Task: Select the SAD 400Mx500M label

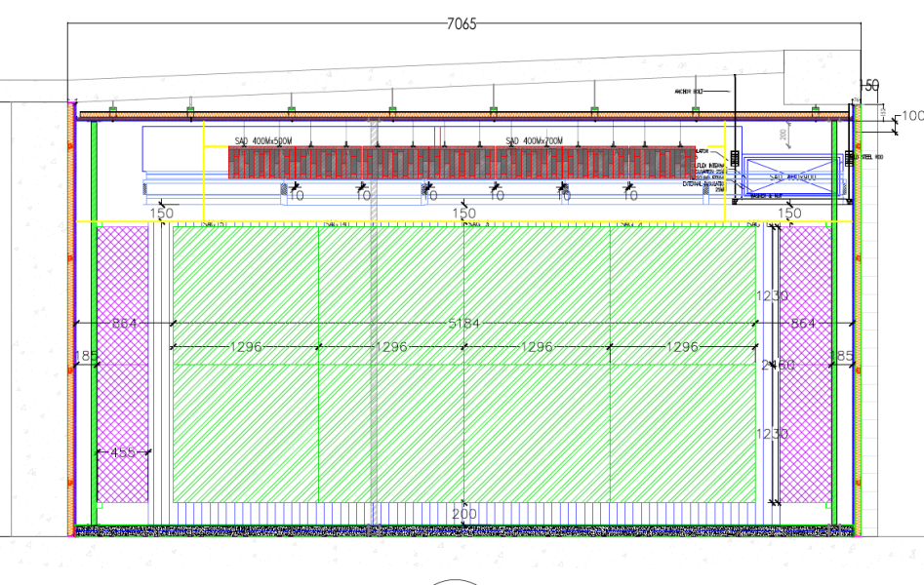Action: tap(263, 139)
